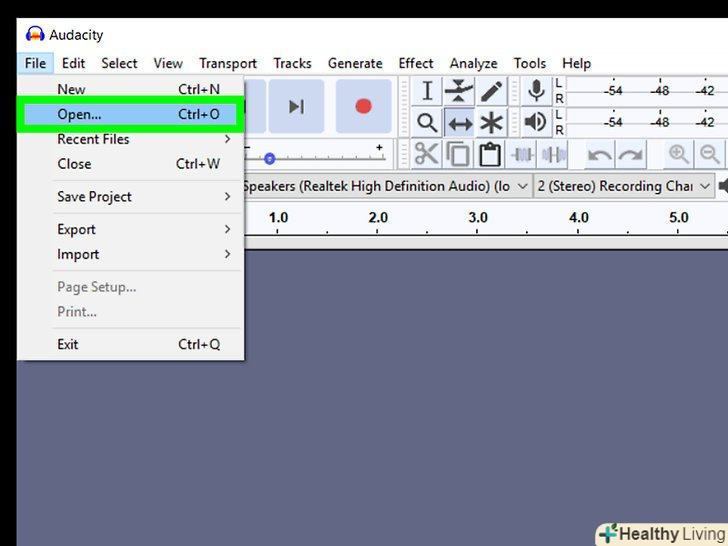Viewport: 728px width, 546px height.
Task: Click the recording microphone meter icon
Action: [536, 91]
